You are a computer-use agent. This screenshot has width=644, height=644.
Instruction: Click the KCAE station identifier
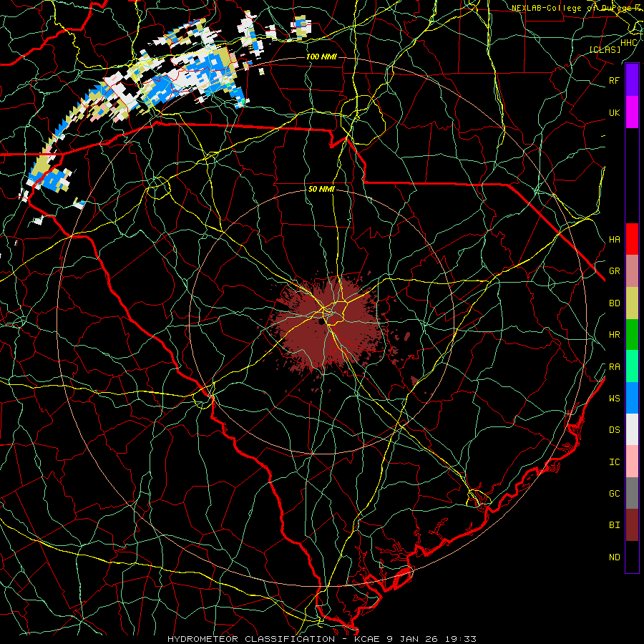pos(368,639)
